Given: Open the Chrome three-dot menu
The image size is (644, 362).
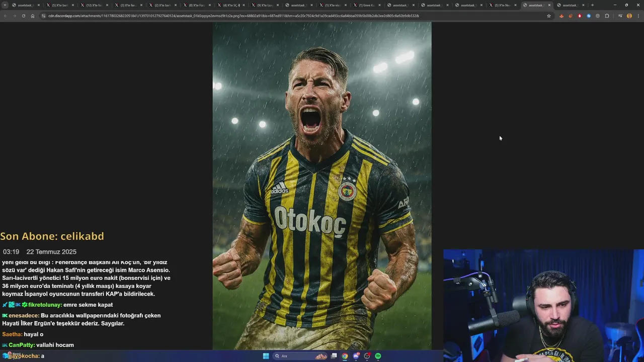Looking at the screenshot, I should tap(637, 16).
